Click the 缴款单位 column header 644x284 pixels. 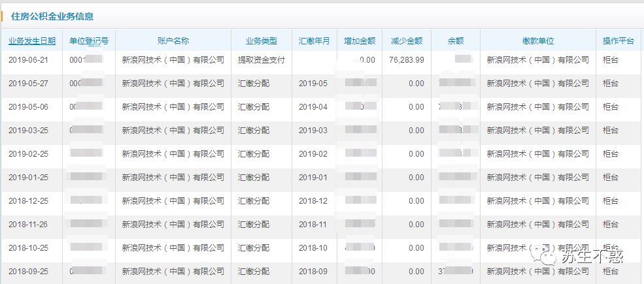click(538, 41)
